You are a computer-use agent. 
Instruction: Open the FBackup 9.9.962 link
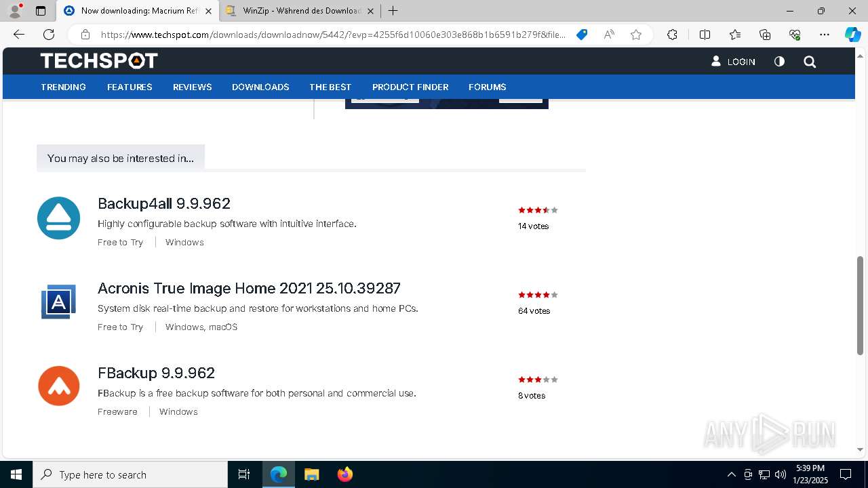[156, 373]
